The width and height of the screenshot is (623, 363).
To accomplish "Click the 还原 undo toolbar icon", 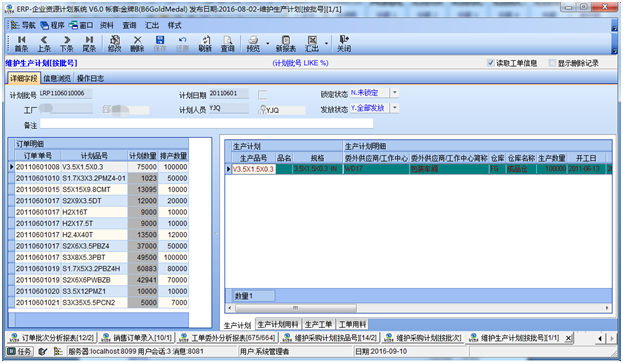I will tap(182, 44).
